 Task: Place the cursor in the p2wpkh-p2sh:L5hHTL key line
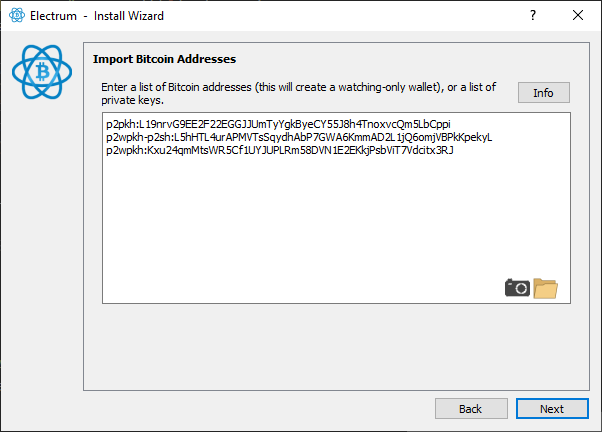click(x=299, y=137)
